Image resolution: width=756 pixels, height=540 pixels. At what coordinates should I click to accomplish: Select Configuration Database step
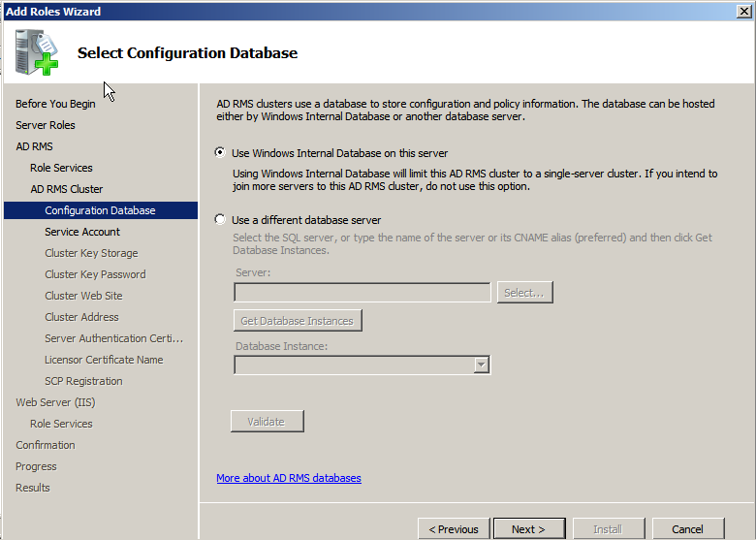(x=101, y=210)
